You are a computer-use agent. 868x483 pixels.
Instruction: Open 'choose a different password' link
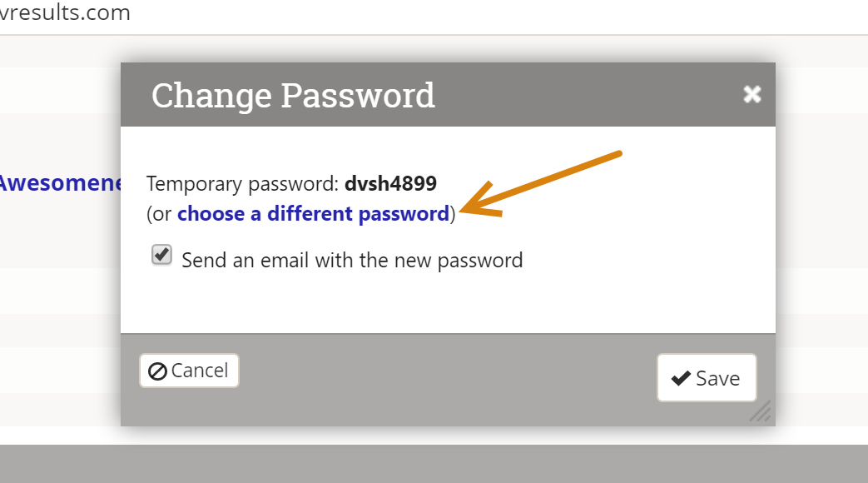pyautogui.click(x=313, y=214)
